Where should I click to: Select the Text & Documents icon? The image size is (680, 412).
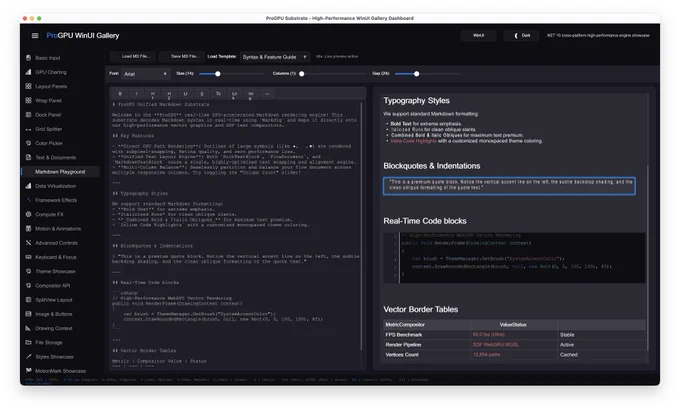[28, 157]
